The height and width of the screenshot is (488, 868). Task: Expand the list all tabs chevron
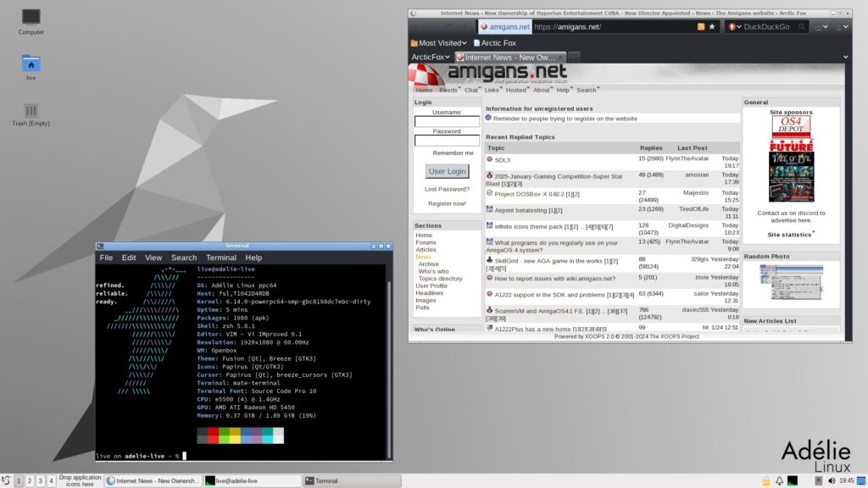coord(845,57)
